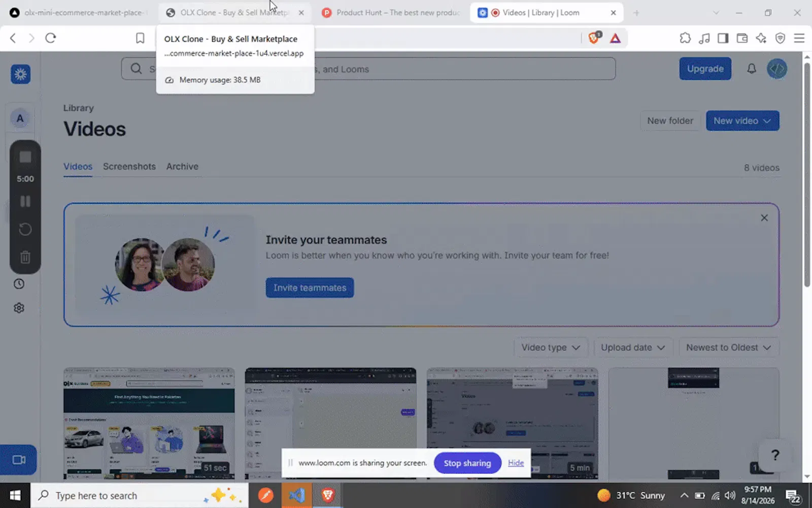Open the user profile avatar at top right

(x=777, y=69)
